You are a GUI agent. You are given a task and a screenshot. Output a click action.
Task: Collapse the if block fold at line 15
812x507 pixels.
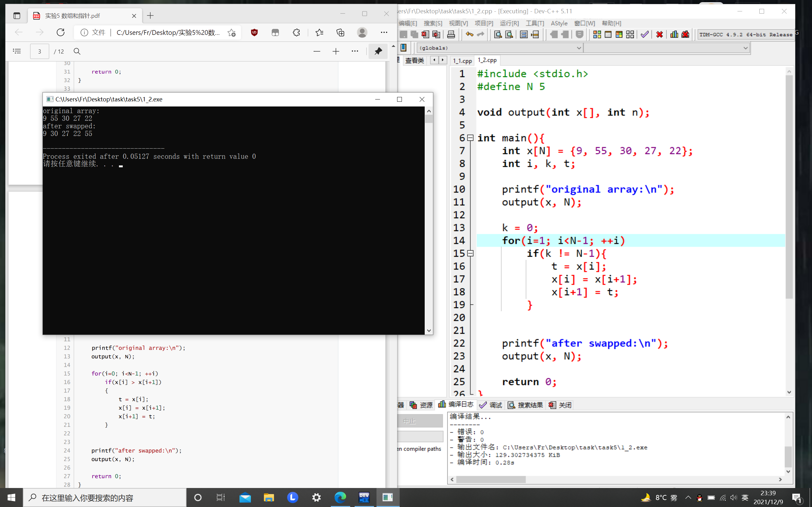point(470,253)
